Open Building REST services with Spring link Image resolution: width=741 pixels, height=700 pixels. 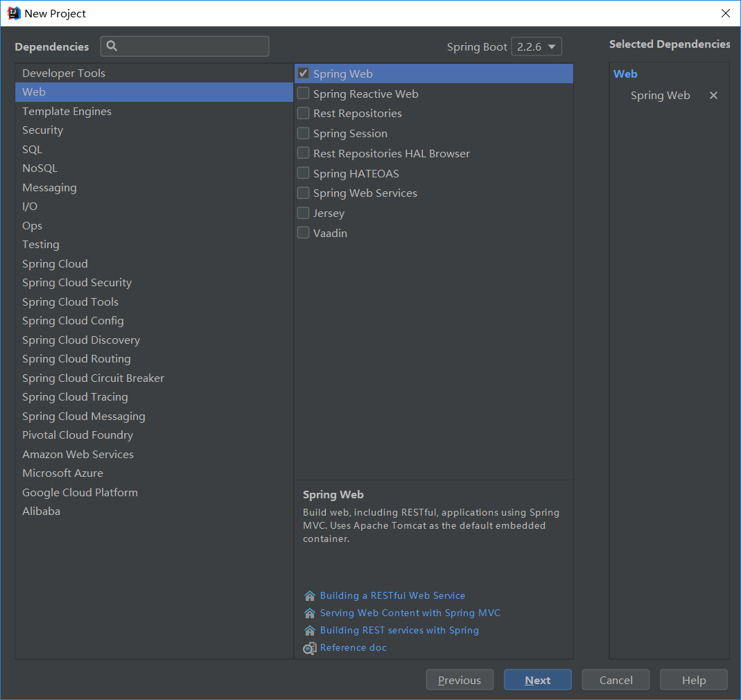pos(399,631)
